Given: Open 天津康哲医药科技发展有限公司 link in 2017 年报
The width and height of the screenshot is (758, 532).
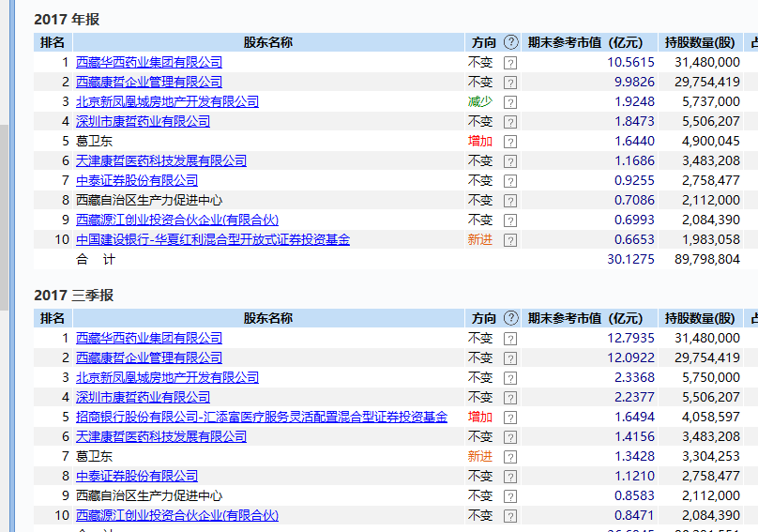Looking at the screenshot, I should coord(161,160).
